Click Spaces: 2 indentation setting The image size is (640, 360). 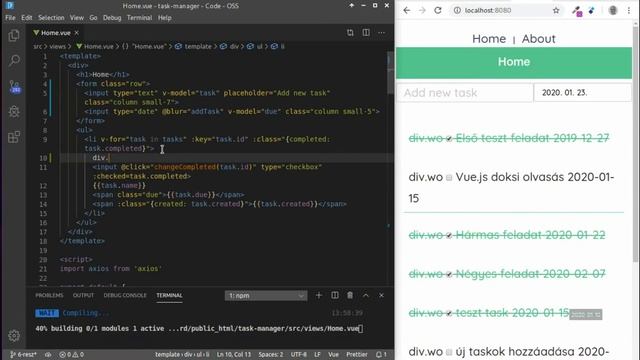point(271,354)
